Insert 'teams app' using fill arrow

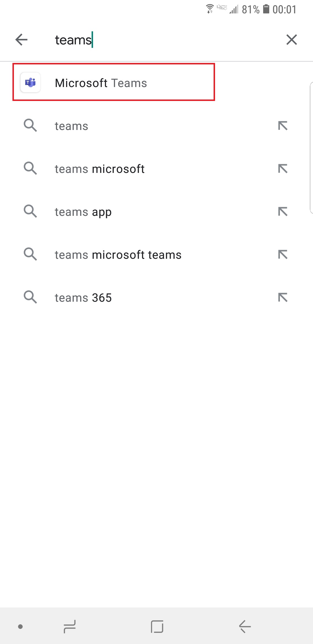point(283,211)
